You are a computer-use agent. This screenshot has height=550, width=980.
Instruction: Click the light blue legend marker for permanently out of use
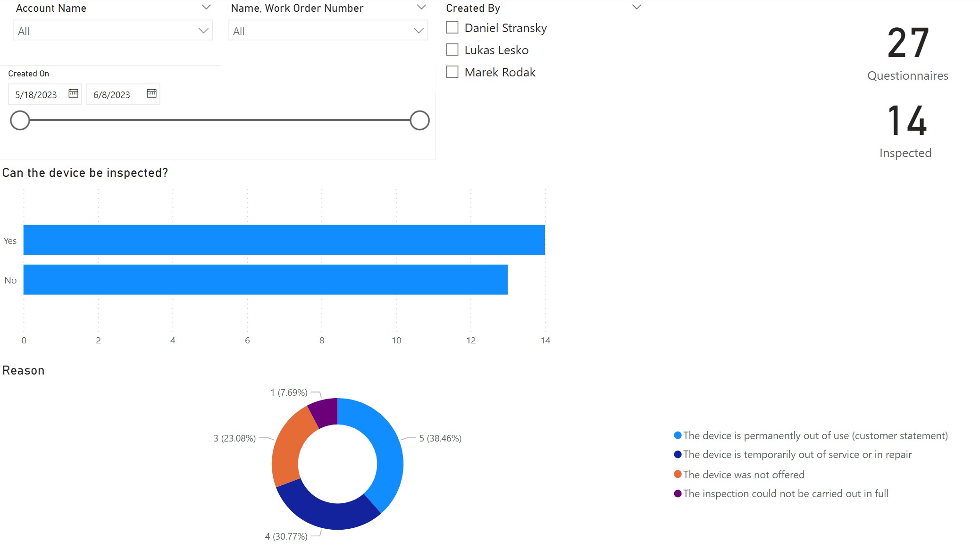pyautogui.click(x=678, y=435)
